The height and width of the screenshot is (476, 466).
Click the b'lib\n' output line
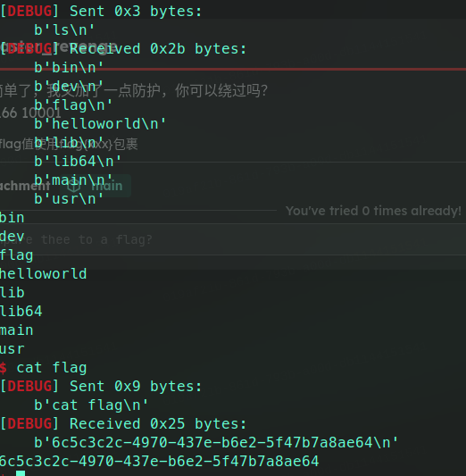(69, 142)
